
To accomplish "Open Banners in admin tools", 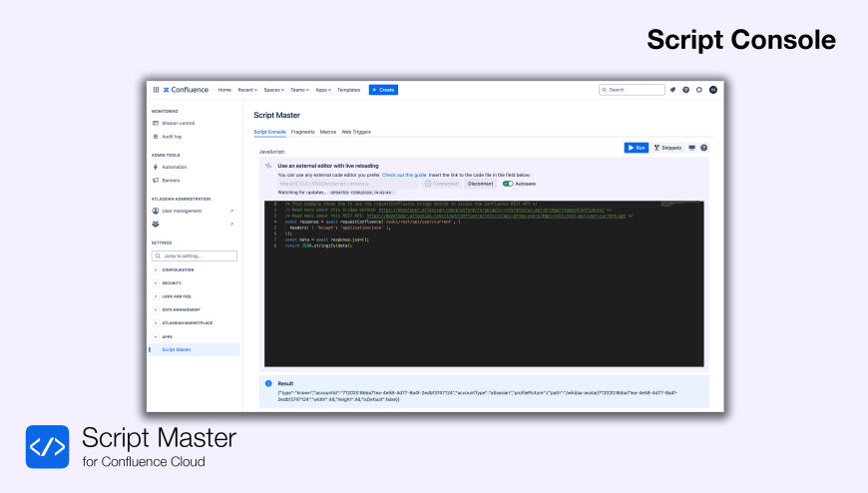I will click(171, 180).
